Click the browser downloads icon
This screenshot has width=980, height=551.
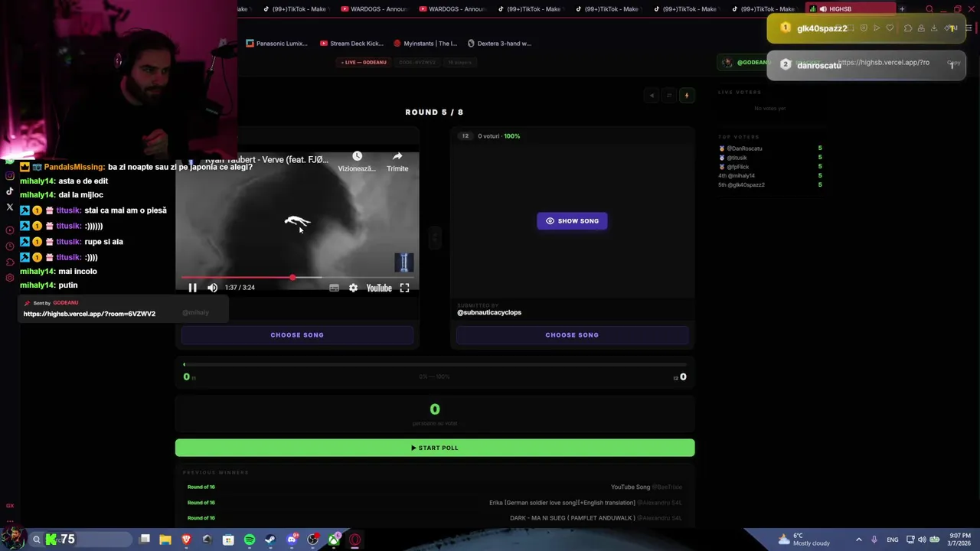click(x=934, y=28)
